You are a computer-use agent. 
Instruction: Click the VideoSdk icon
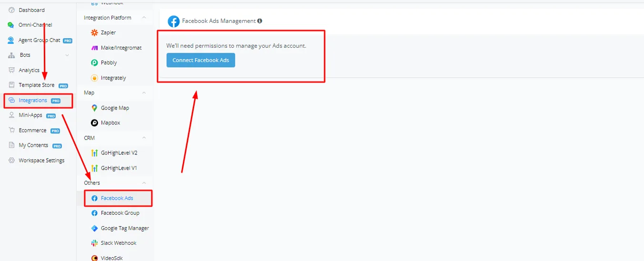(94, 258)
